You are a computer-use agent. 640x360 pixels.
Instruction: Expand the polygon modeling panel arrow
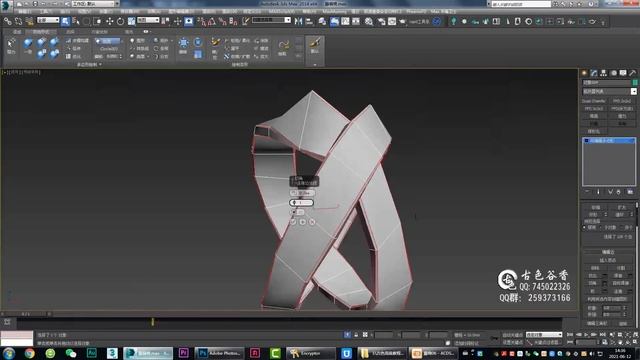pos(100,64)
